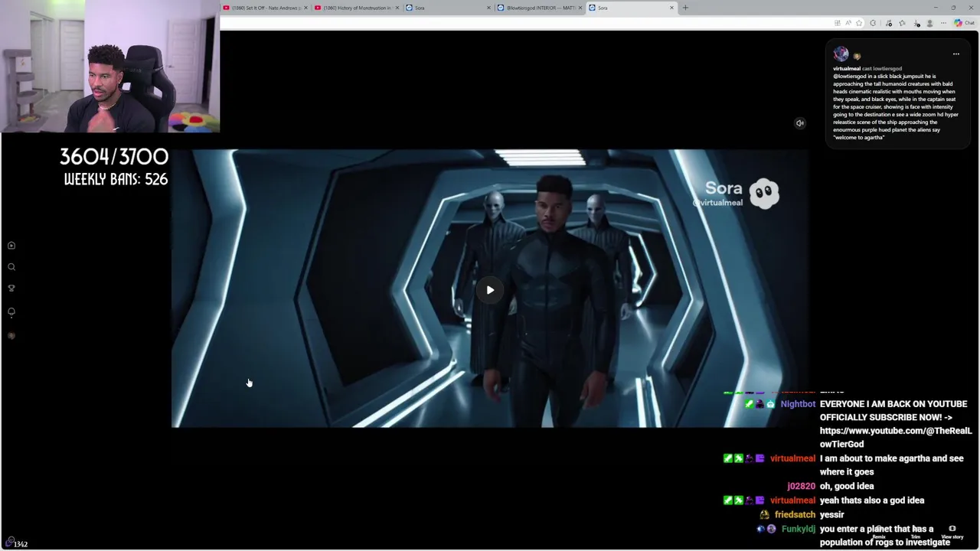Open the lowtiersgod cast link

click(x=887, y=69)
